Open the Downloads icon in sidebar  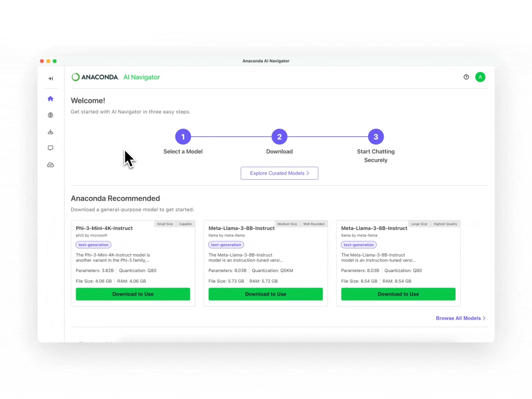click(x=51, y=132)
